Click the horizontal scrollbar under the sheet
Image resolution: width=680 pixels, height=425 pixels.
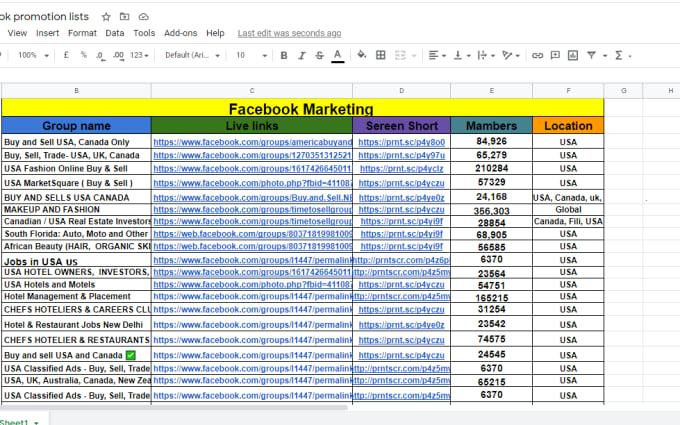[173, 407]
